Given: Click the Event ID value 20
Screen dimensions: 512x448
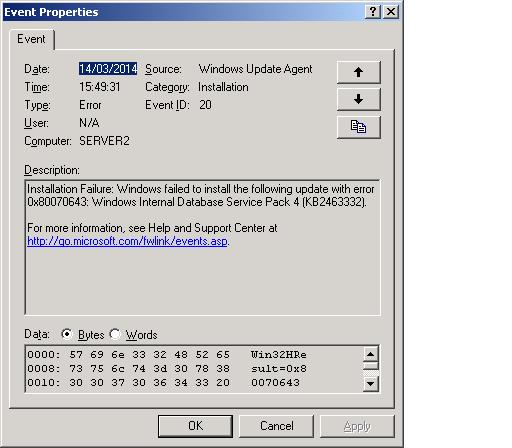Looking at the screenshot, I should point(205,105).
